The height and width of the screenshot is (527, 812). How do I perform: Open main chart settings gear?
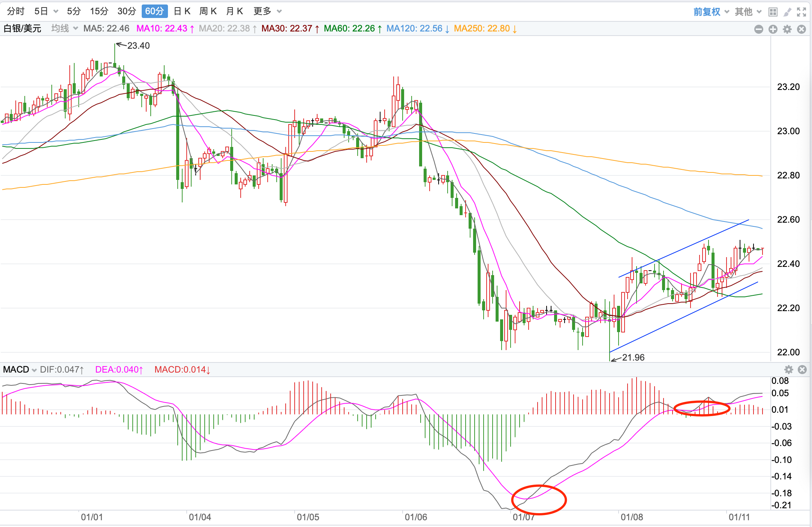coord(787,29)
